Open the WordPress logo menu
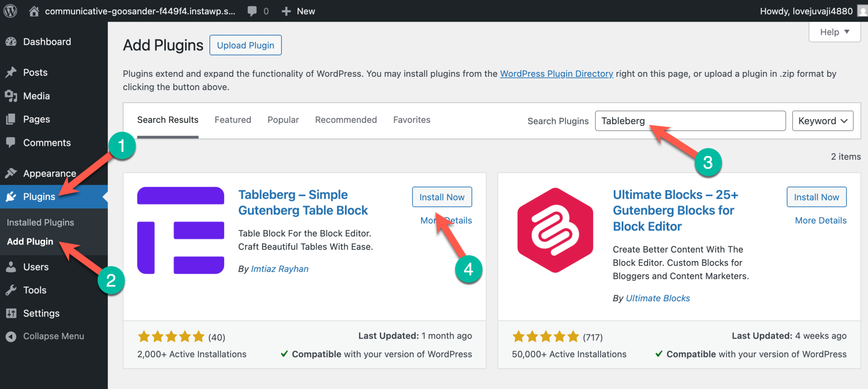This screenshot has height=389, width=868. (10, 11)
